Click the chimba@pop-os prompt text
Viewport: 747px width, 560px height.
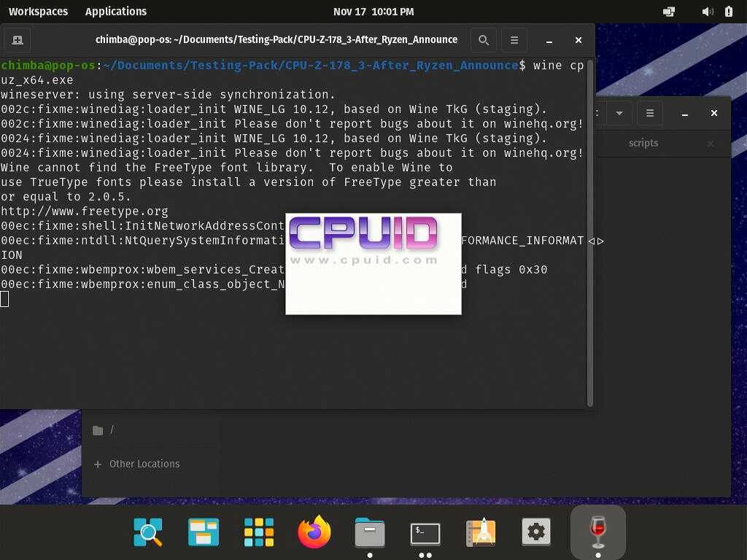(48, 65)
